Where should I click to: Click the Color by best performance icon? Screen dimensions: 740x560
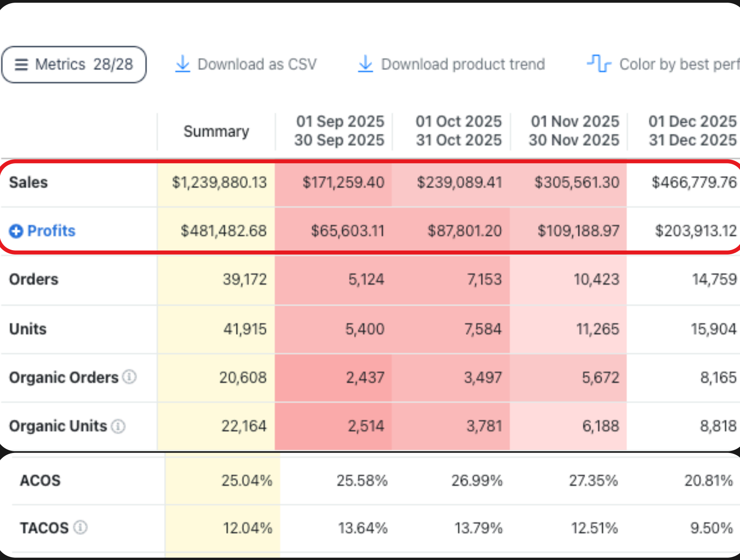click(599, 64)
